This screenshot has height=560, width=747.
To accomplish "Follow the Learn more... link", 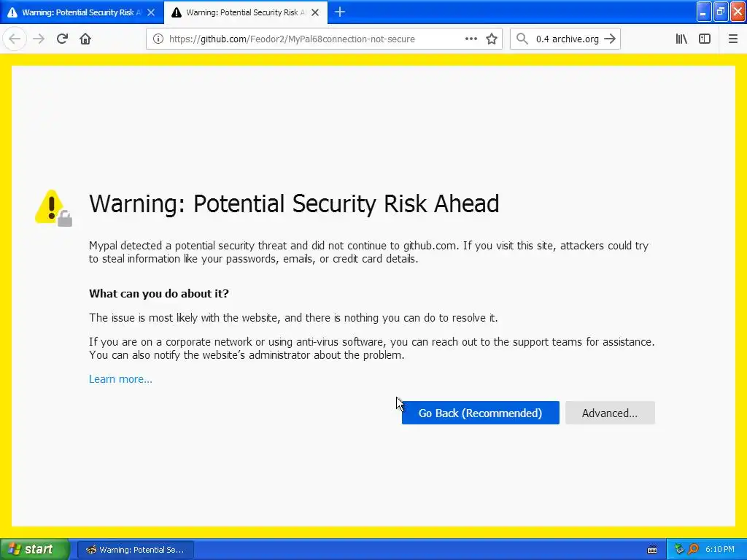I will [x=120, y=379].
